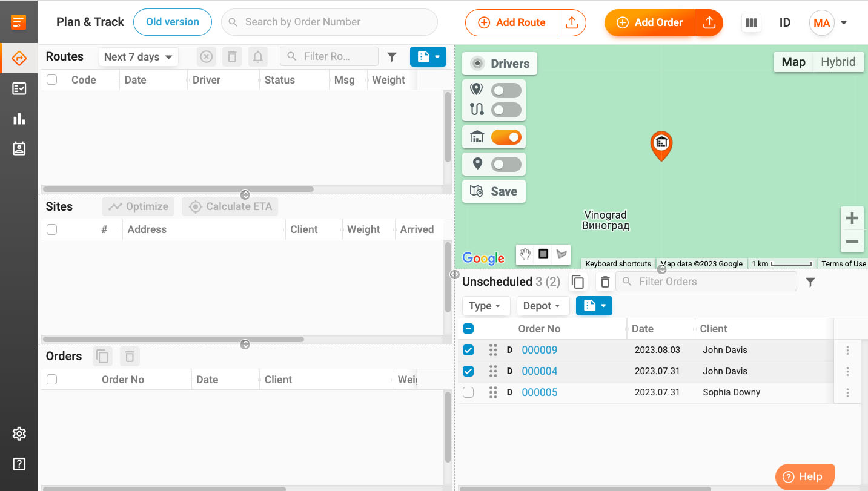This screenshot has width=868, height=491.
Task: Click the bell notification icon in Routes toolbar
Action: [257, 56]
